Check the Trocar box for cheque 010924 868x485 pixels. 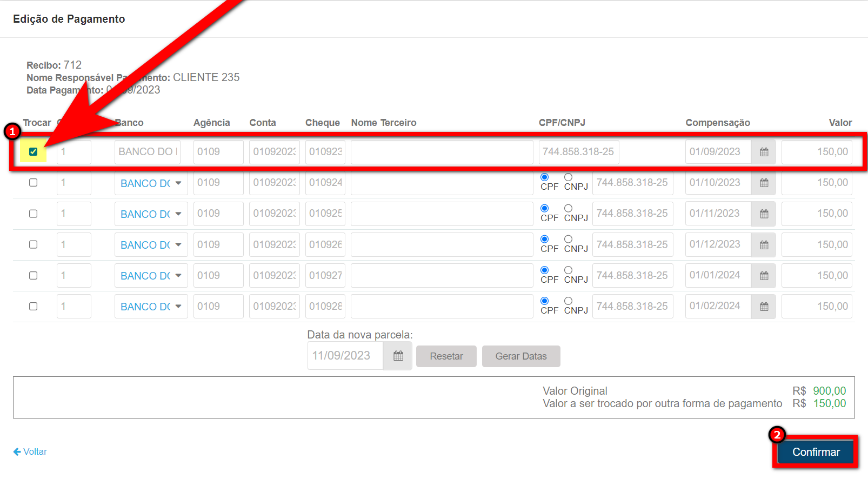34,183
